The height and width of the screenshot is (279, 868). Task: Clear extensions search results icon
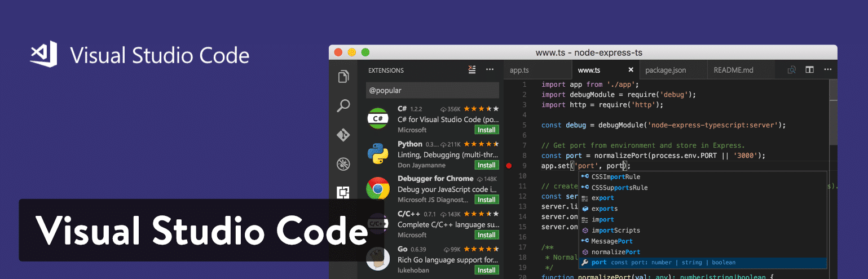pyautogui.click(x=472, y=70)
